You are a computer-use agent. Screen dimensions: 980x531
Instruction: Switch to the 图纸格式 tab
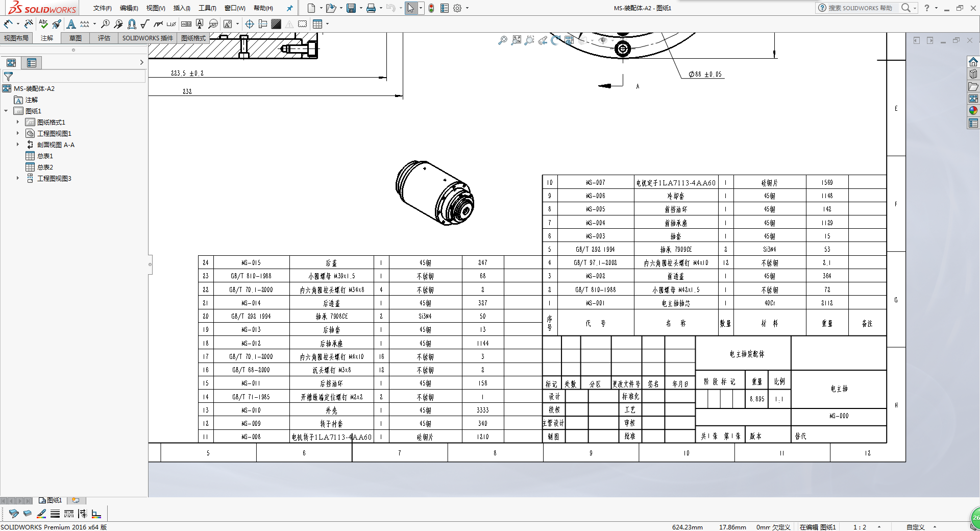point(193,38)
